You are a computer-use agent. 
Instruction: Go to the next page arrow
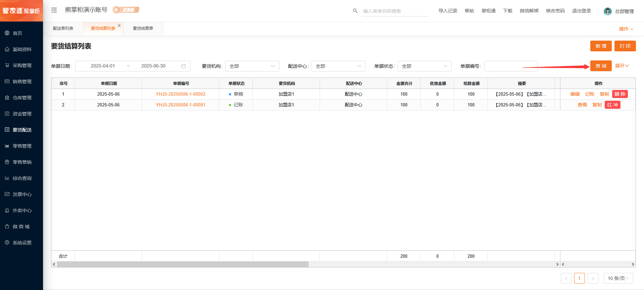coord(593,278)
